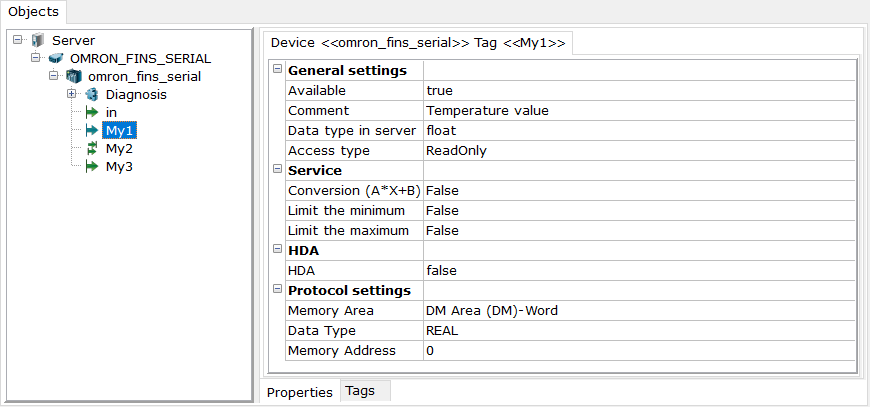870x407 pixels.
Task: Click the Diagnosis gear icon
Action: (92, 94)
